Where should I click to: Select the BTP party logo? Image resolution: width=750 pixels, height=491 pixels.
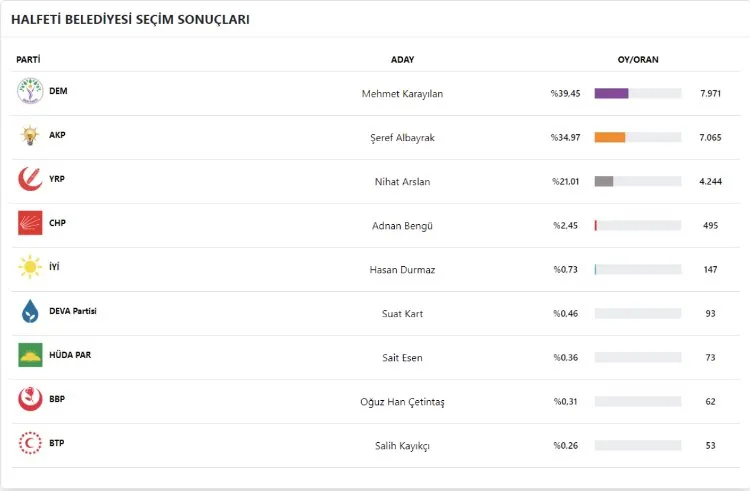click(30, 444)
